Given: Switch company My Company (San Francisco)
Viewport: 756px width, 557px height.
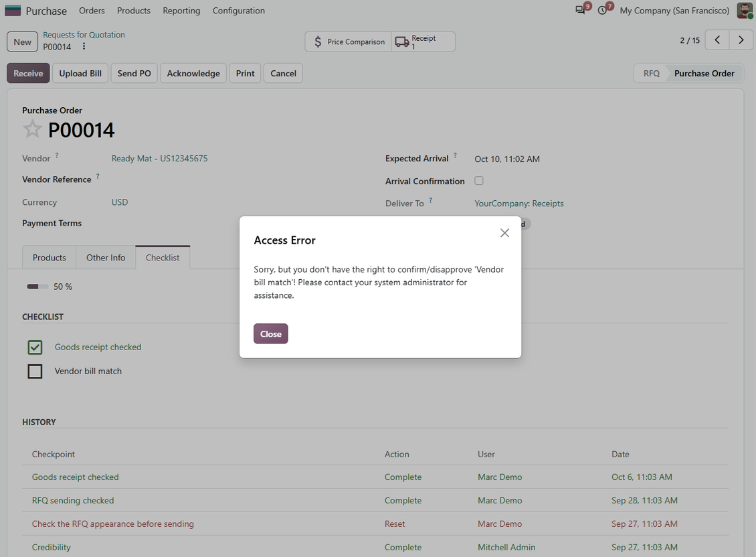Looking at the screenshot, I should pyautogui.click(x=674, y=11).
